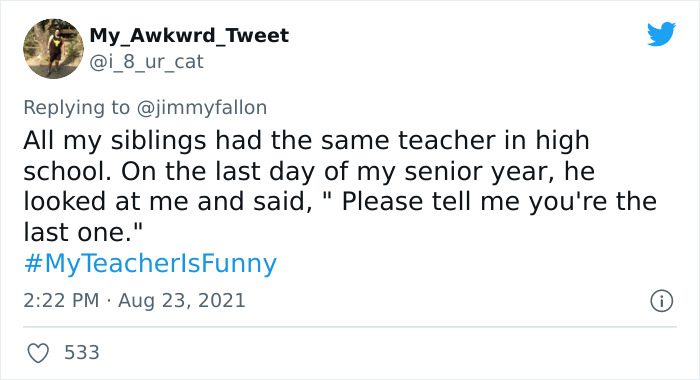View the 533 likes count
Image resolution: width=700 pixels, height=380 pixels.
tap(82, 352)
